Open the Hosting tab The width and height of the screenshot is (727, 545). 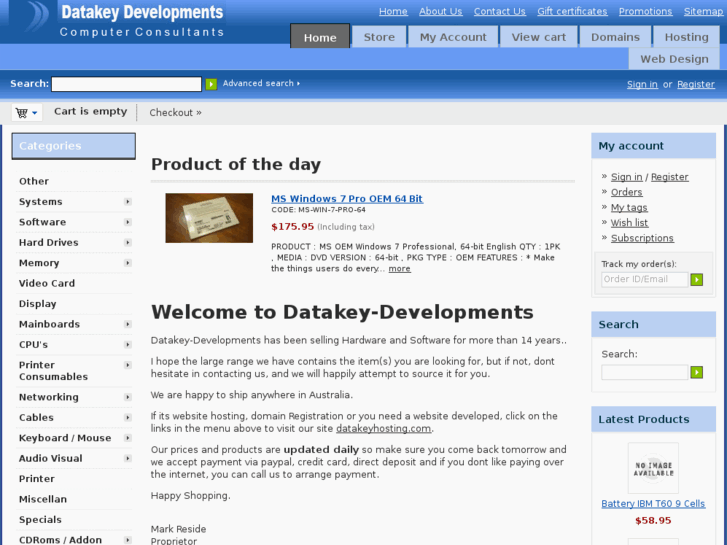(x=687, y=37)
